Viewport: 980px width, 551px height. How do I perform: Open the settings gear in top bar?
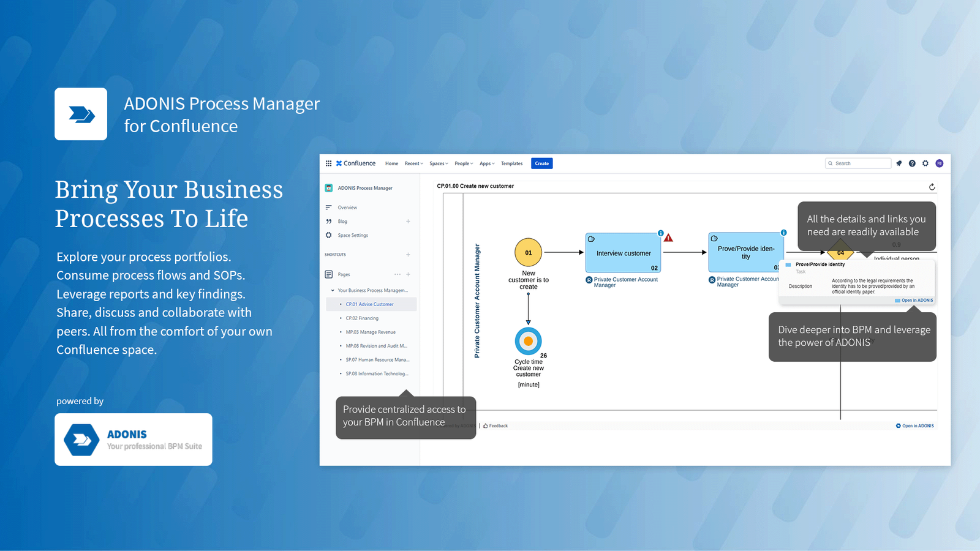pos(925,163)
